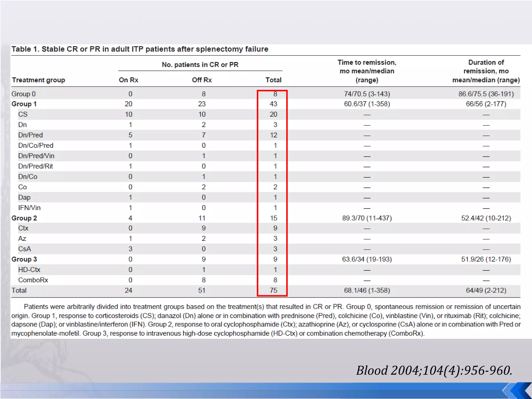Click the 'On Rx' column header
Viewport: 532px width, 399px height.
tap(128, 80)
